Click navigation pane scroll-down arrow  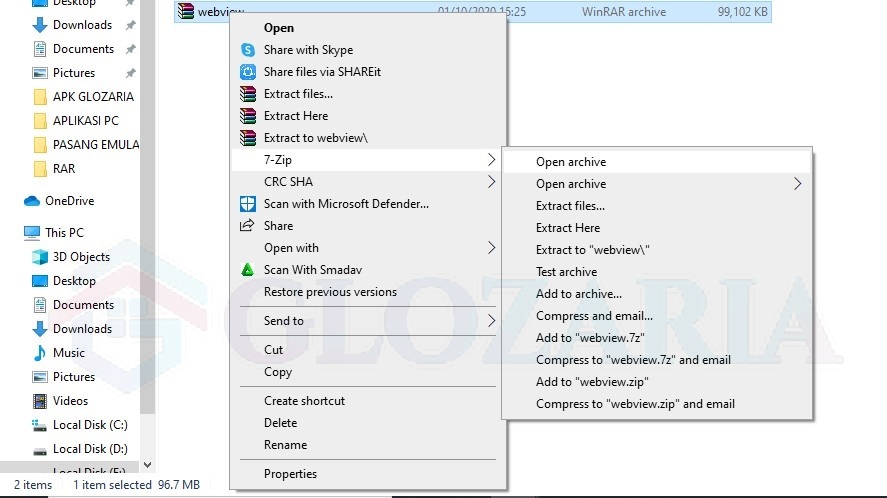pyautogui.click(x=148, y=465)
